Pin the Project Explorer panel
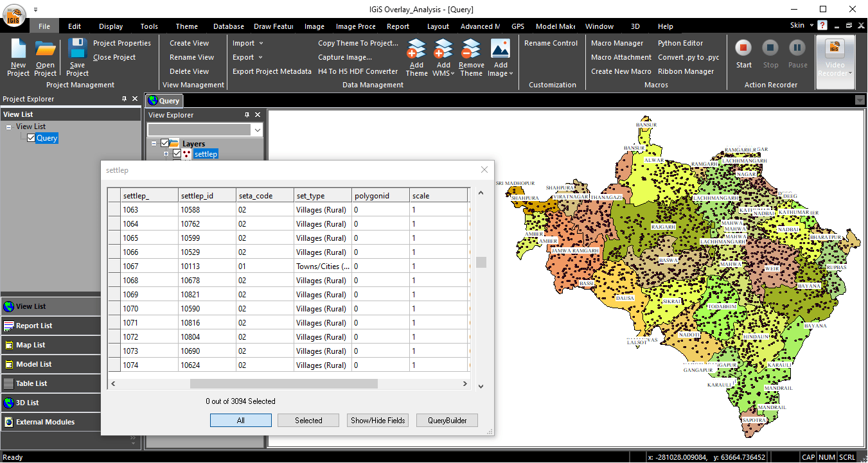Viewport: 868px width, 463px height. point(124,99)
